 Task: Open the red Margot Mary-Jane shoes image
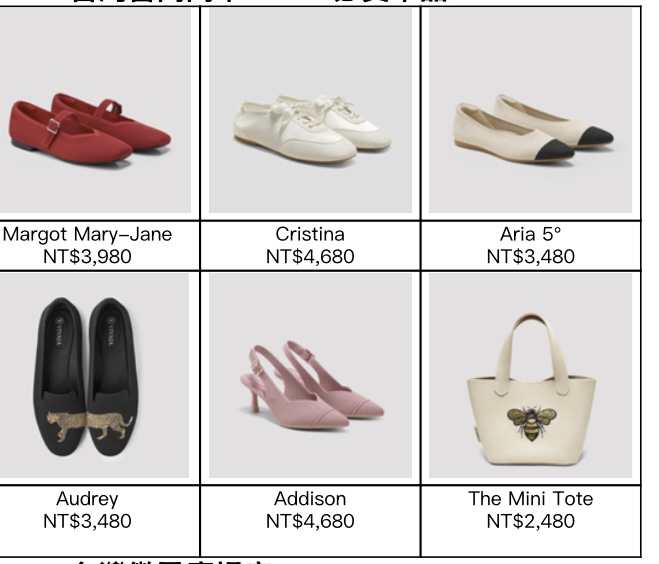click(x=95, y=111)
